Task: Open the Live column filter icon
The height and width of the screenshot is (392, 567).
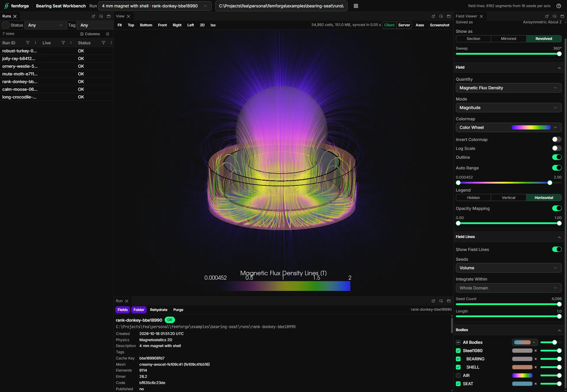Action: [x=63, y=43]
